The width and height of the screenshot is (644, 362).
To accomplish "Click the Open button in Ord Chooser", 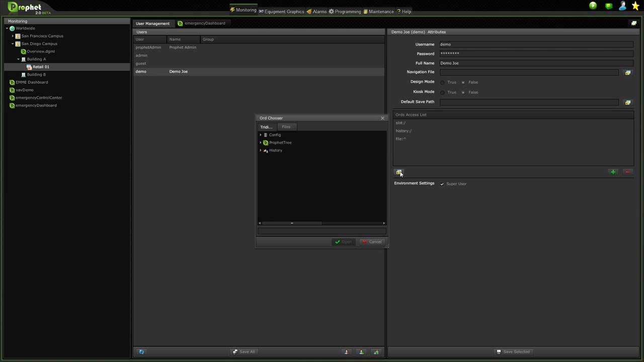I will coord(344,242).
